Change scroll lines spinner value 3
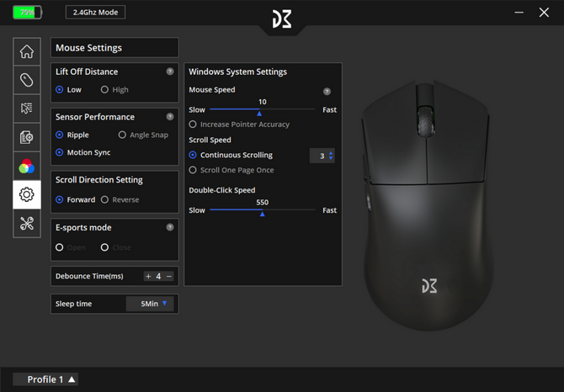 322,156
